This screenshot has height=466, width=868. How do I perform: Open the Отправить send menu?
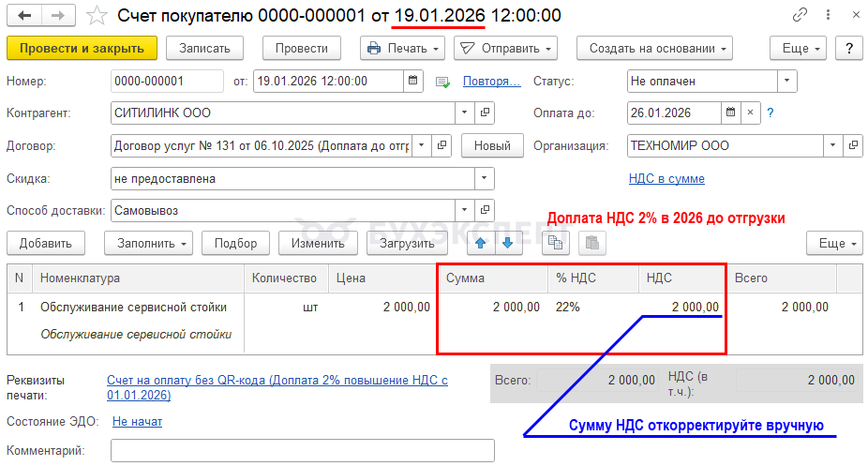(505, 48)
